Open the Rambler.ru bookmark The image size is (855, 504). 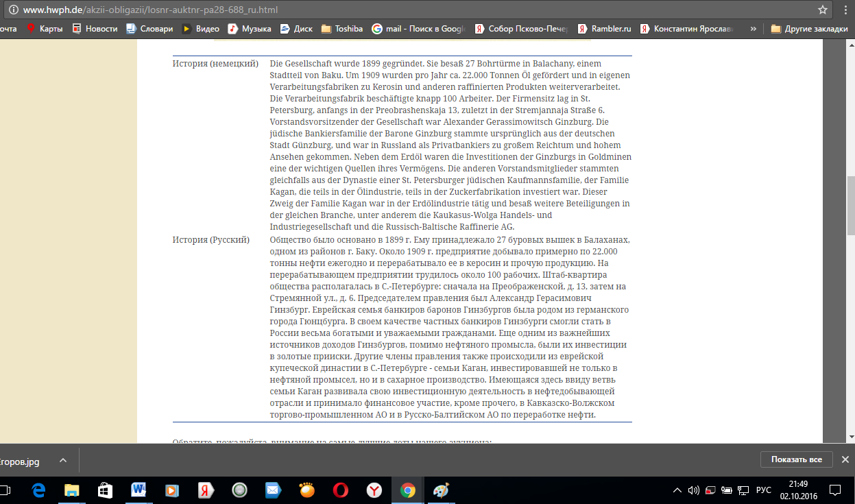click(604, 29)
